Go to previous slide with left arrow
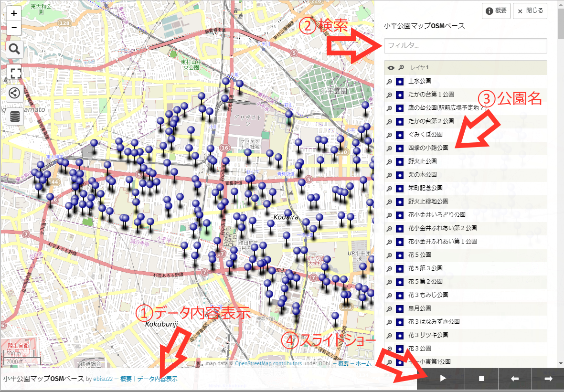Viewport: 564px width, 392px height. [515, 379]
